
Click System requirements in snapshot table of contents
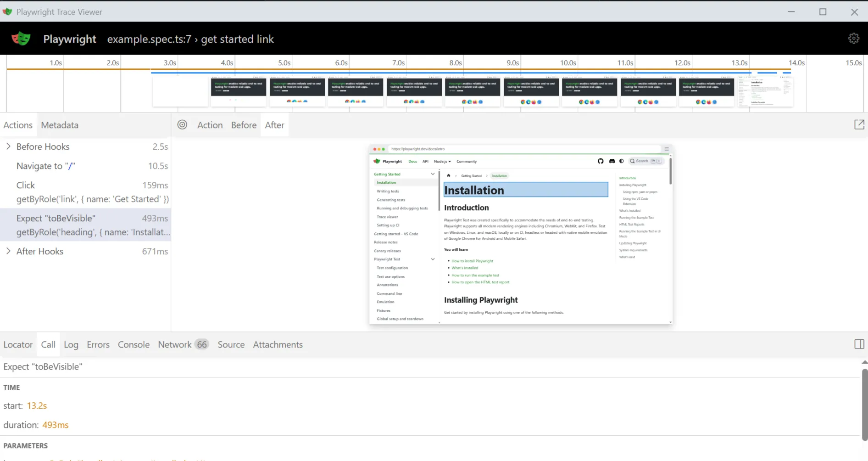[x=633, y=250]
